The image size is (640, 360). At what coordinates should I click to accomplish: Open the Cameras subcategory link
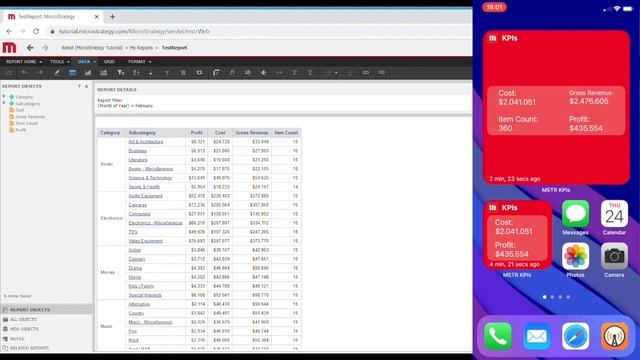[x=138, y=205]
